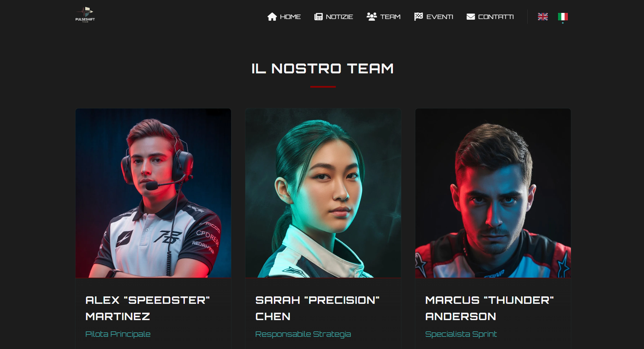Click the PulseShift team logo
This screenshot has width=644, height=349.
point(85,14)
